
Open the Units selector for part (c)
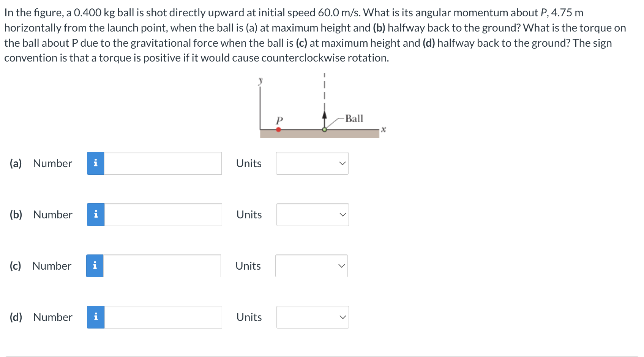[x=311, y=266]
